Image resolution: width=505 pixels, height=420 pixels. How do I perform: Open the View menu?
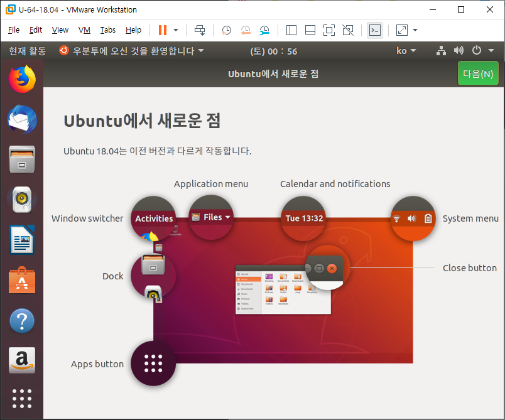(x=60, y=30)
